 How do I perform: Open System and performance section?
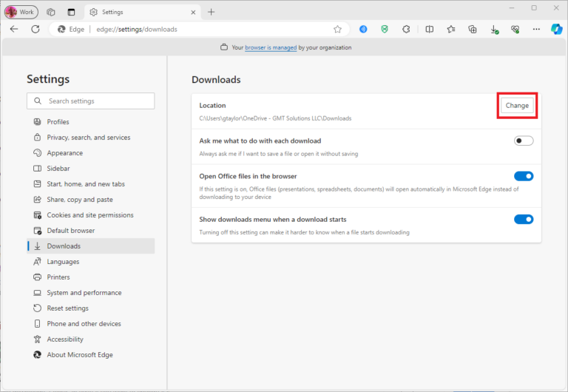90,293
